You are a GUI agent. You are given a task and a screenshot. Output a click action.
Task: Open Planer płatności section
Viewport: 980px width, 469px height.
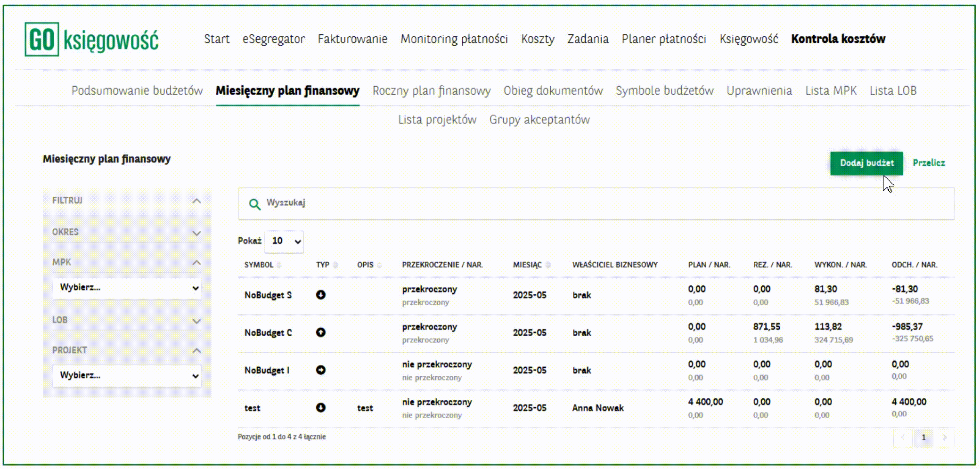(x=664, y=39)
